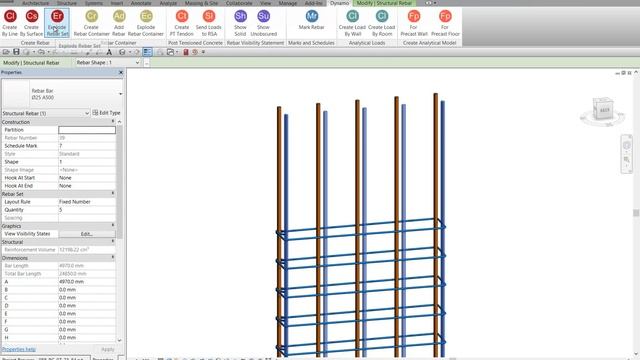
Task: Close the Properties panel
Action: click(x=121, y=72)
